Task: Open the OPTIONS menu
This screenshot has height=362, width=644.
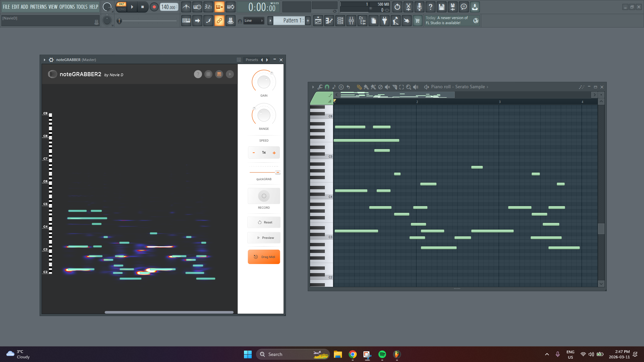Action: coord(67,7)
